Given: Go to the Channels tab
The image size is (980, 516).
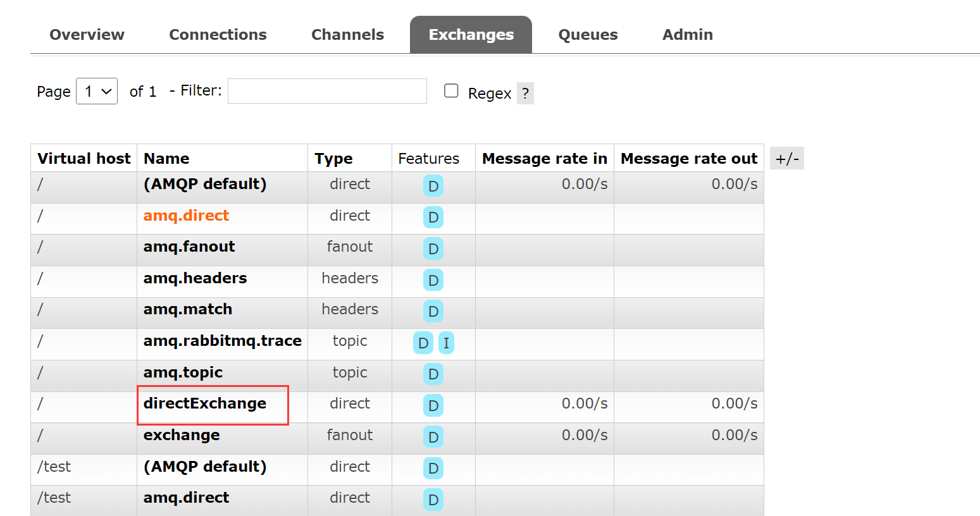Looking at the screenshot, I should tap(347, 35).
